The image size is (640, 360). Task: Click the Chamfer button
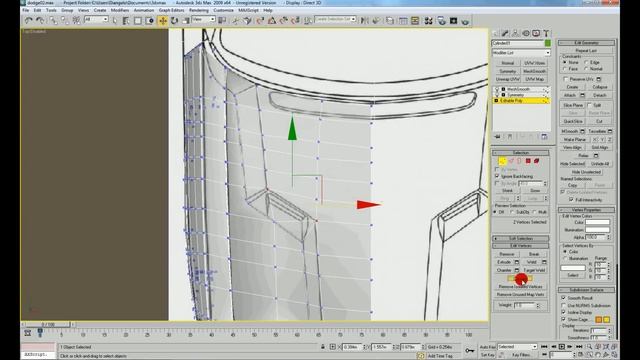[504, 270]
